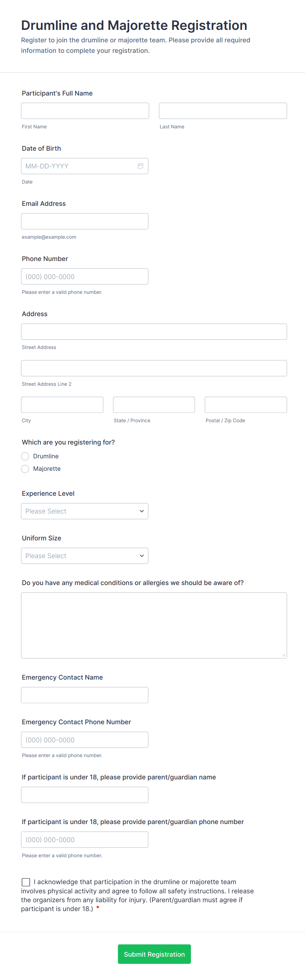
Task: Click the parent/guardian name field
Action: click(84, 795)
